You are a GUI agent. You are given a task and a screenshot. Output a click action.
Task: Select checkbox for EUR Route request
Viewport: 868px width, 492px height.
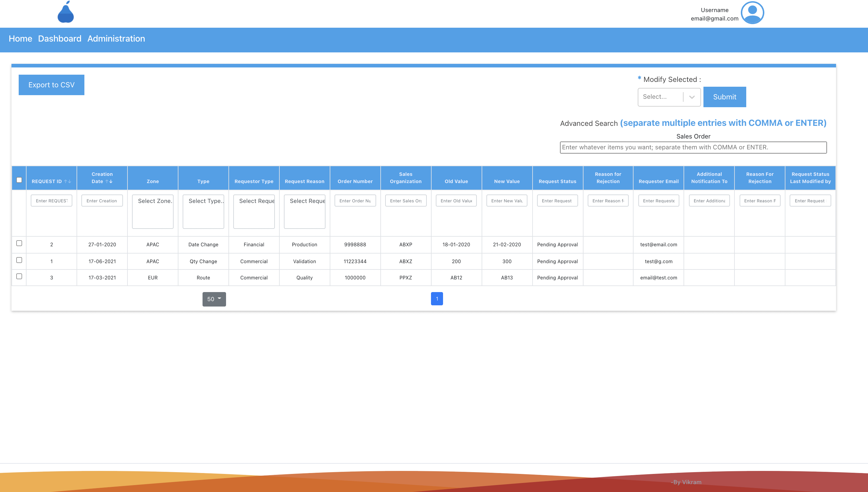19,276
